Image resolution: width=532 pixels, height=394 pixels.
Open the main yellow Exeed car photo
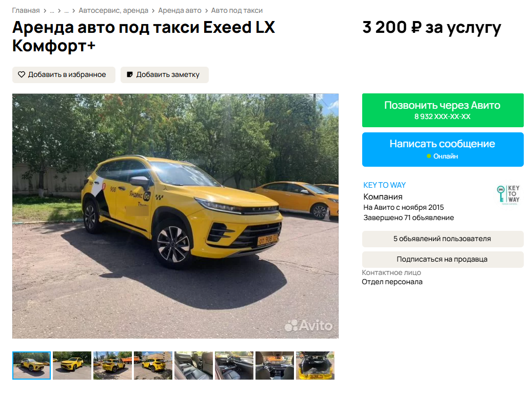pos(175,216)
